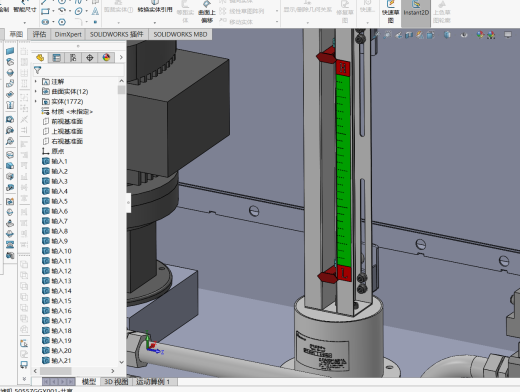Expand more manager tabs with chevron arrow
Viewport: 520px width, 392px height.
click(x=121, y=57)
